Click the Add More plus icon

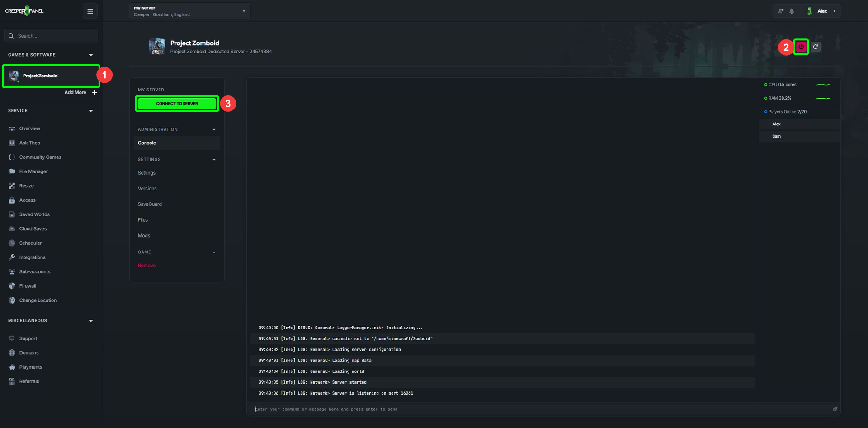(x=94, y=92)
